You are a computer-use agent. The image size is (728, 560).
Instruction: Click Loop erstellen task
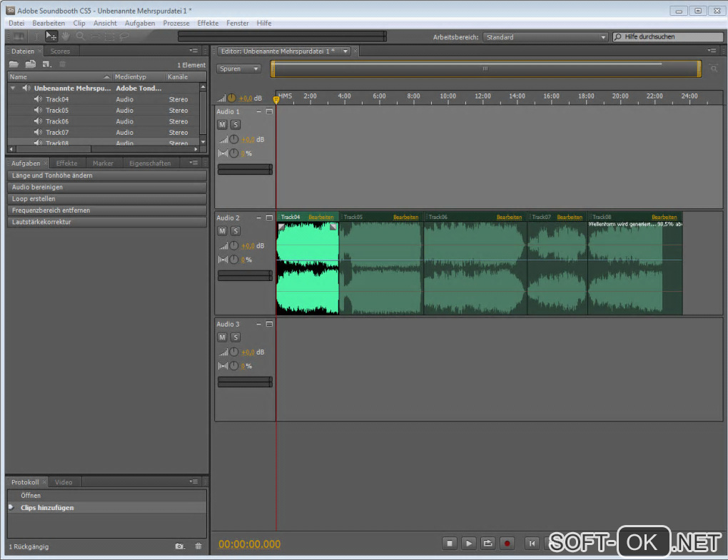(x=107, y=198)
